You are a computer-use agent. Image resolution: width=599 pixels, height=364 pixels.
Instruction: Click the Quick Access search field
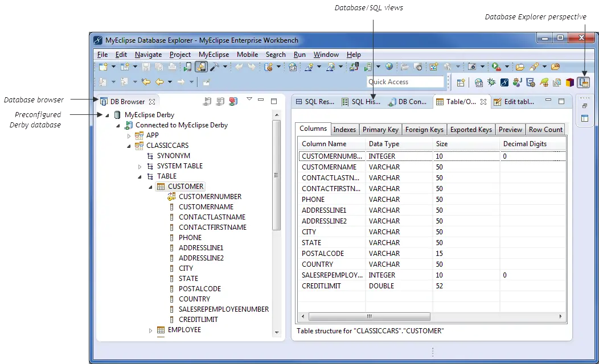[405, 82]
